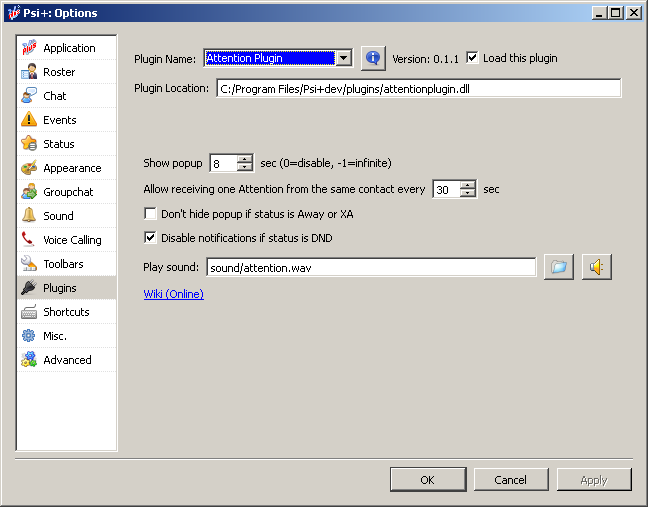Select the Events warning icon entry
648x507 pixels.
coord(59,120)
